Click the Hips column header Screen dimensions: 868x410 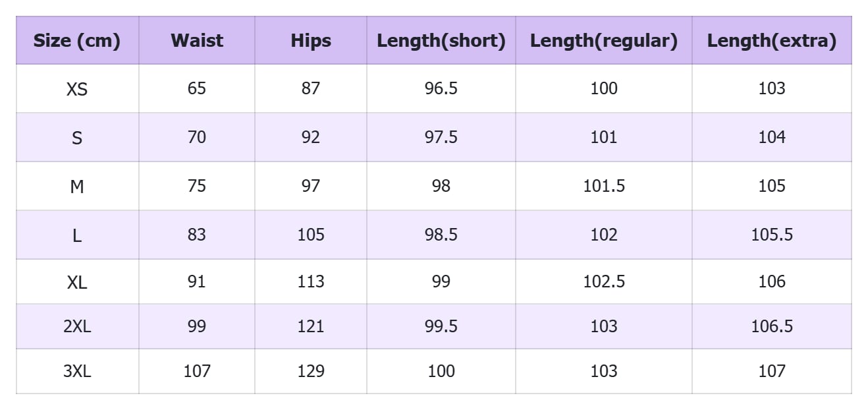coord(310,41)
